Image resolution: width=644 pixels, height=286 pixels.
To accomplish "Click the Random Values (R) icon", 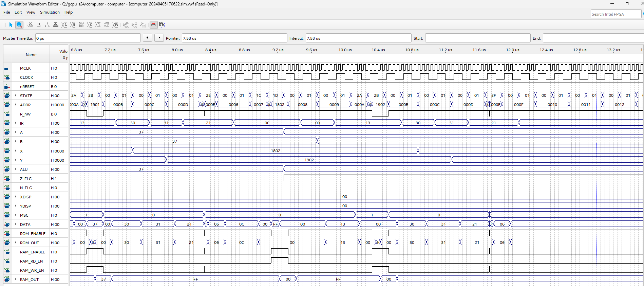I will [x=115, y=25].
